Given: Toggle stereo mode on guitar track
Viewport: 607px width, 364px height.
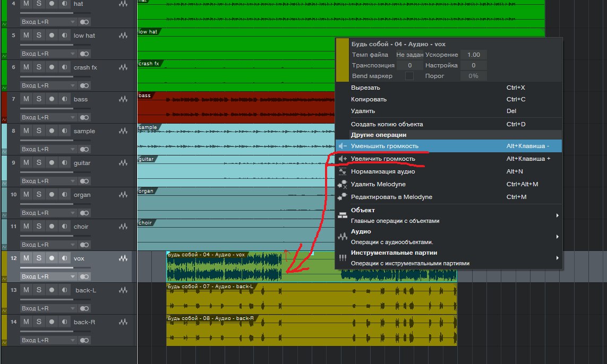Looking at the screenshot, I should coord(84,181).
